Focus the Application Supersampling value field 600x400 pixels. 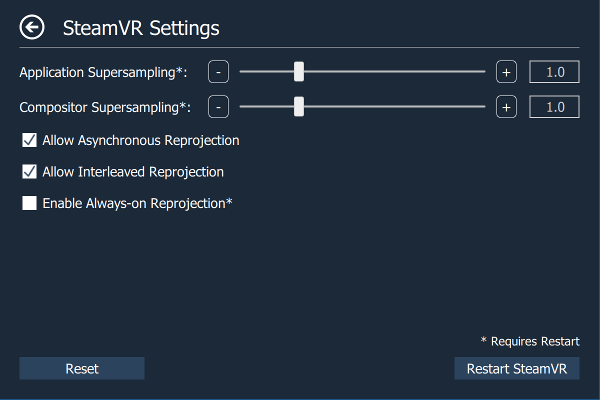pyautogui.click(x=554, y=72)
